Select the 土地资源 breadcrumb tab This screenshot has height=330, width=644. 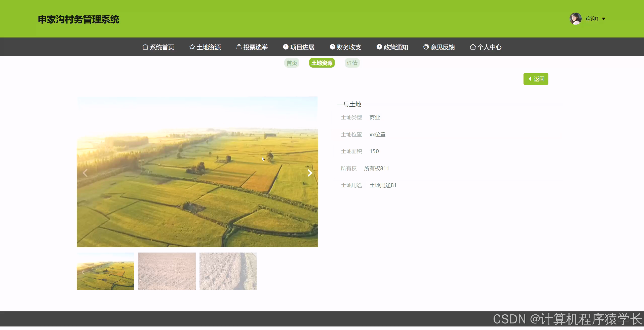coord(322,63)
